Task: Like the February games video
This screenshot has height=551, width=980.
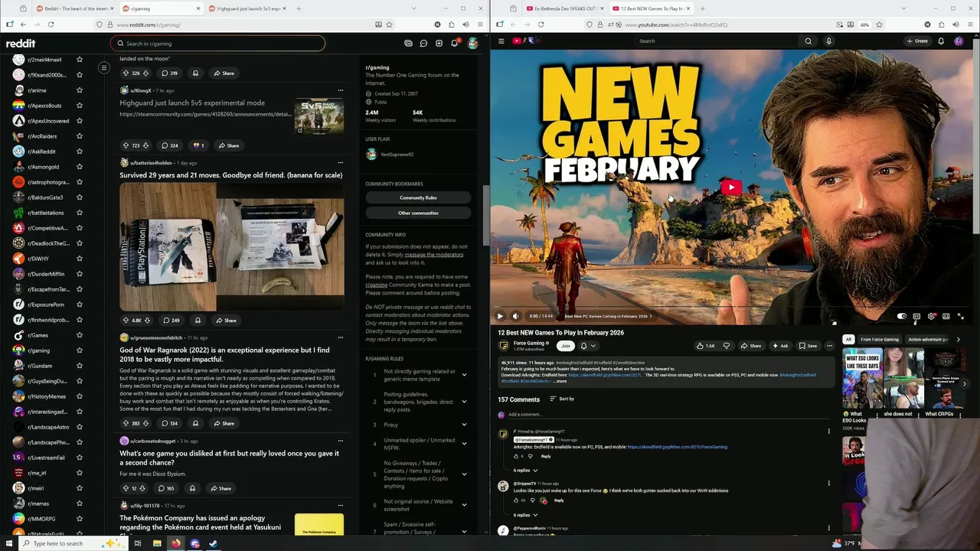Action: [x=706, y=346]
